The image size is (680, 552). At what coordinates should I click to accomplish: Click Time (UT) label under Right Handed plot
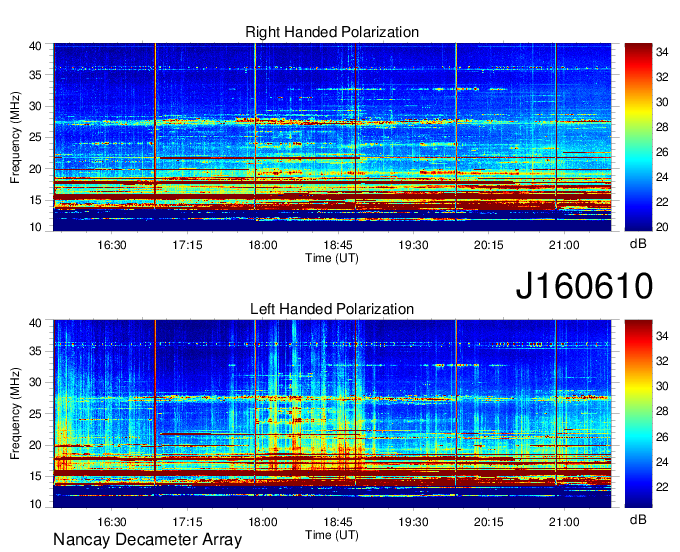pos(332,258)
